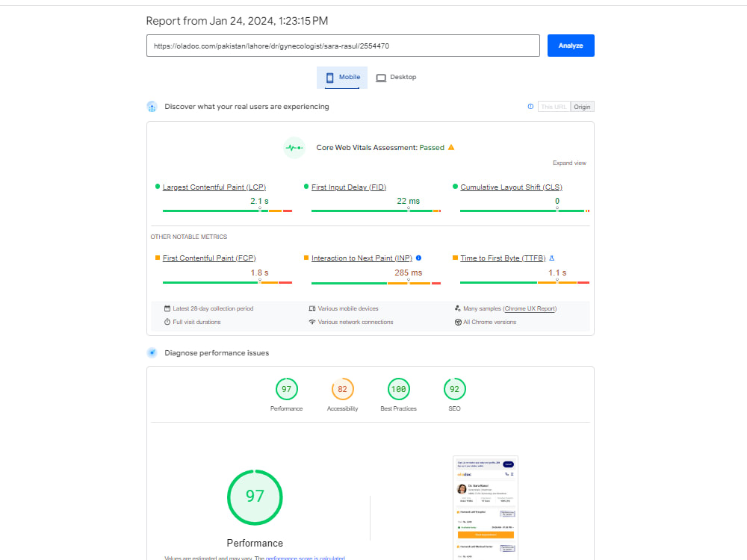Screen dimensions: 747x560
Task: Click the FID value 22 ms
Action: 409,201
